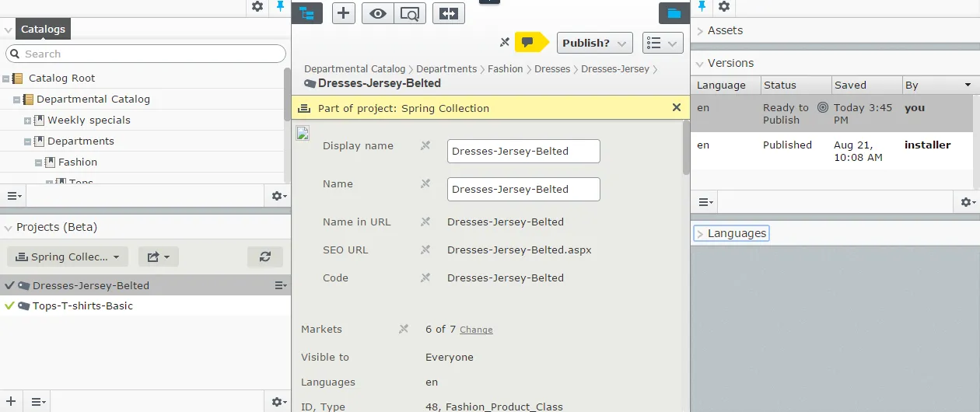Go to Fashion breadcrumb link
980x412 pixels.
pos(506,68)
